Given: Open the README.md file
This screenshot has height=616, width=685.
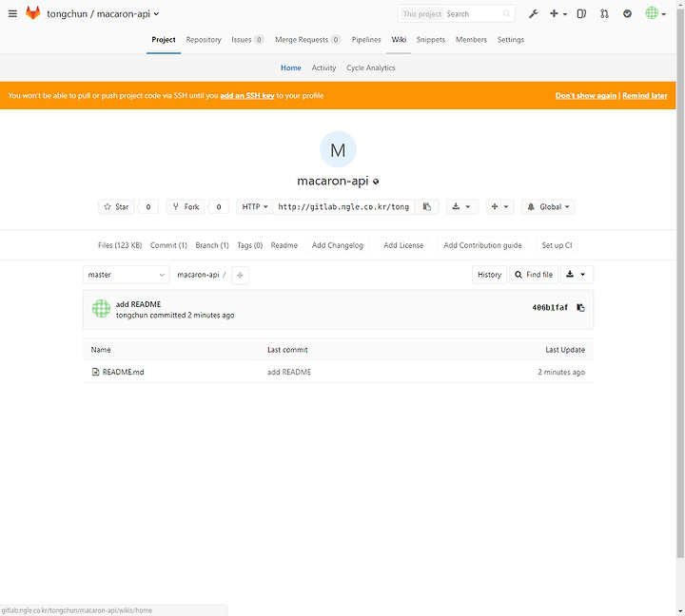Looking at the screenshot, I should pos(123,372).
